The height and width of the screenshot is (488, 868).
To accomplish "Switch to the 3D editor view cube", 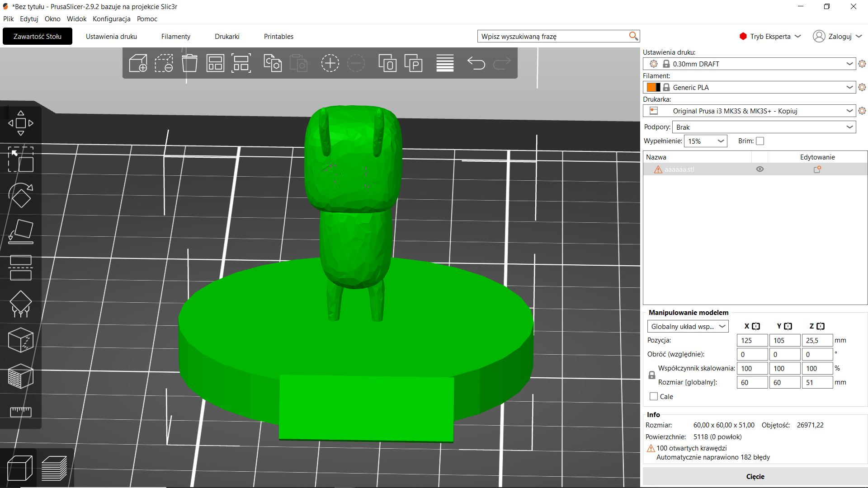I will [20, 468].
